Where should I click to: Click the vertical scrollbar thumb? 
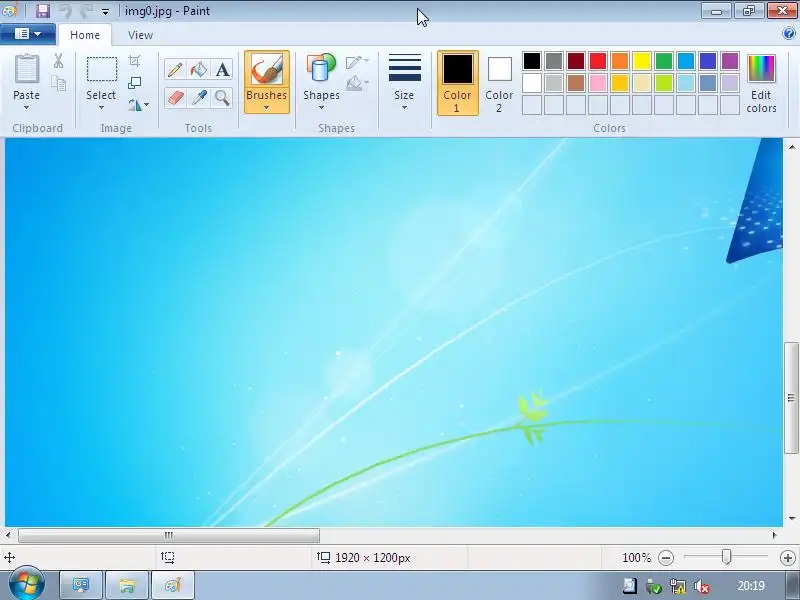[x=792, y=398]
